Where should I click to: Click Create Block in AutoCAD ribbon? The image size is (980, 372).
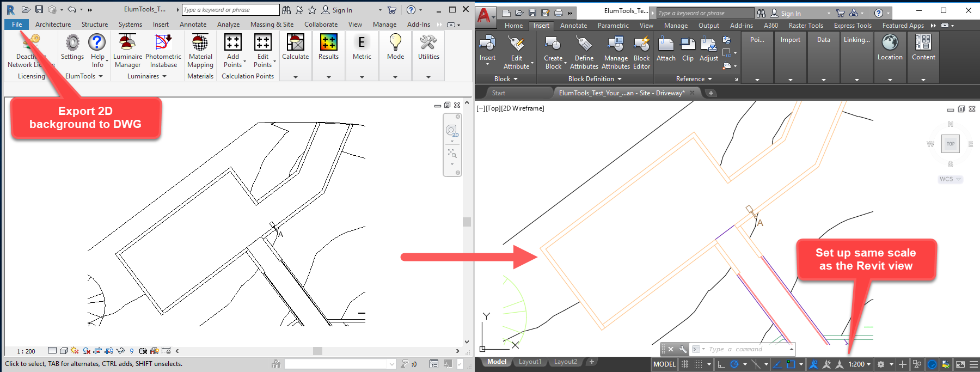(x=553, y=52)
